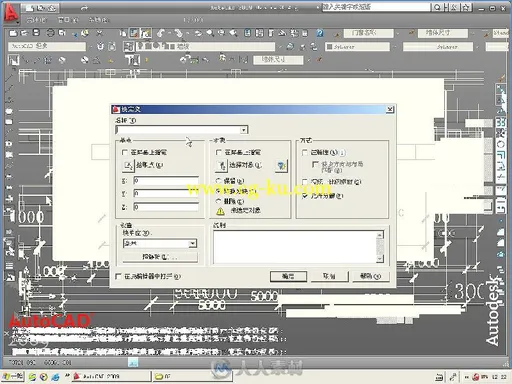The height and width of the screenshot is (384, 512).
Task: Click the 超链接 (Hyperlink) button
Action: pyautogui.click(x=160, y=257)
